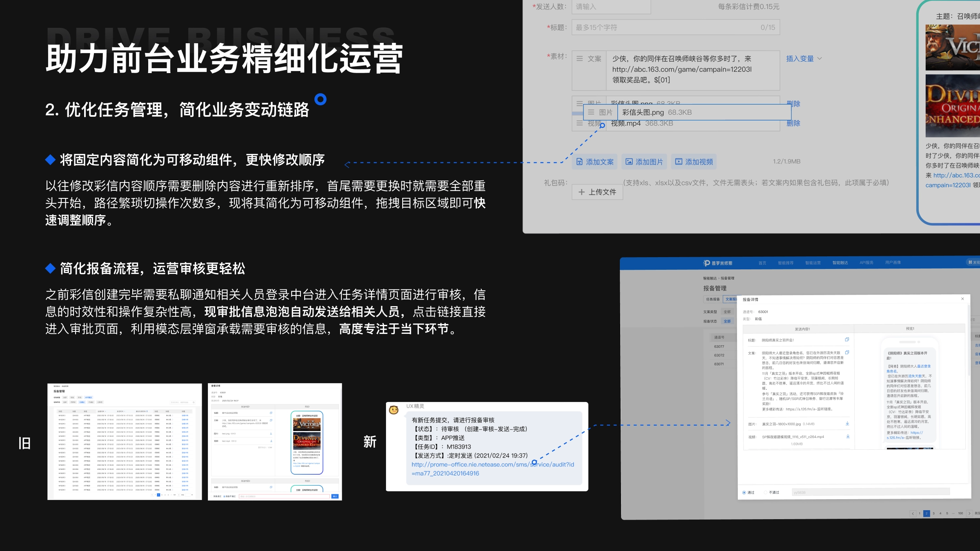980x551 pixels.
Task: Open the prome-office audit link in chat
Action: point(493,469)
